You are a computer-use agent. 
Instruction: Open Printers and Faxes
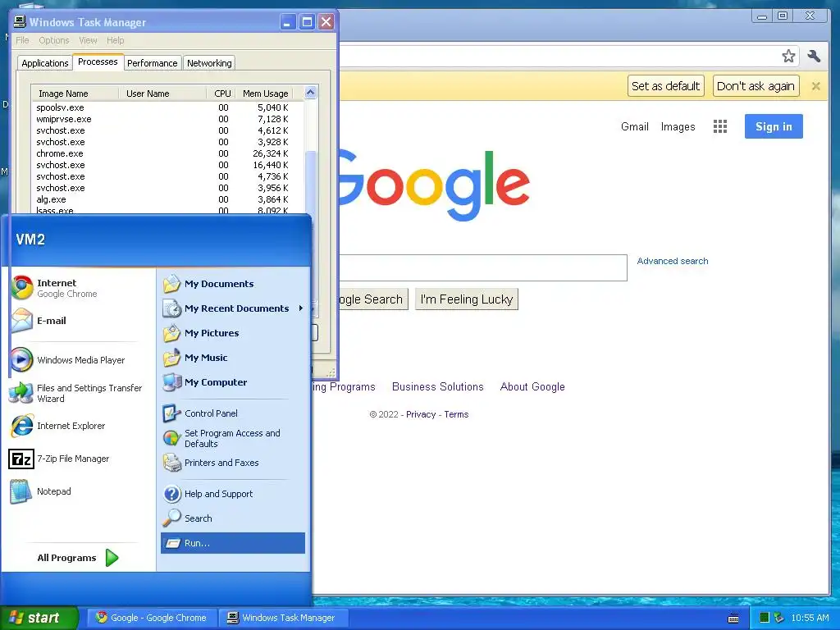tap(221, 463)
